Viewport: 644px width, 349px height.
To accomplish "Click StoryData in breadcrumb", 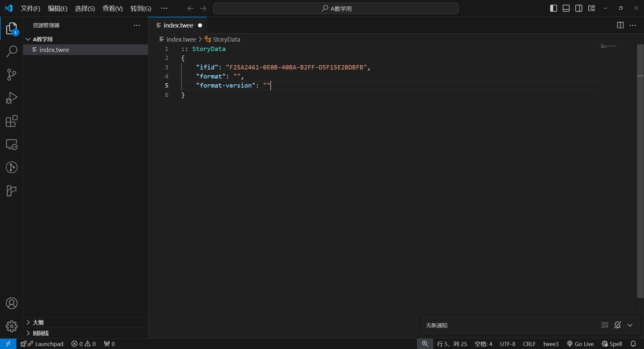I will coord(222,39).
